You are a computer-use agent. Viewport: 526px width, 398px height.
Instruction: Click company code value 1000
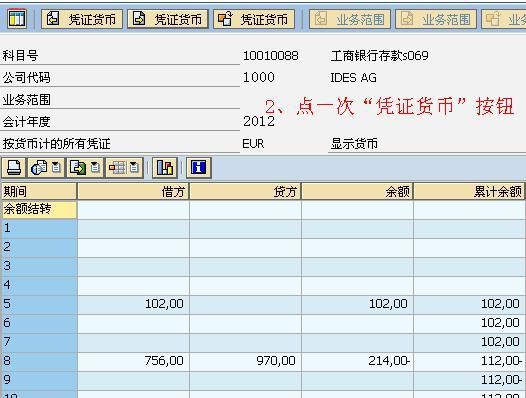coord(258,78)
